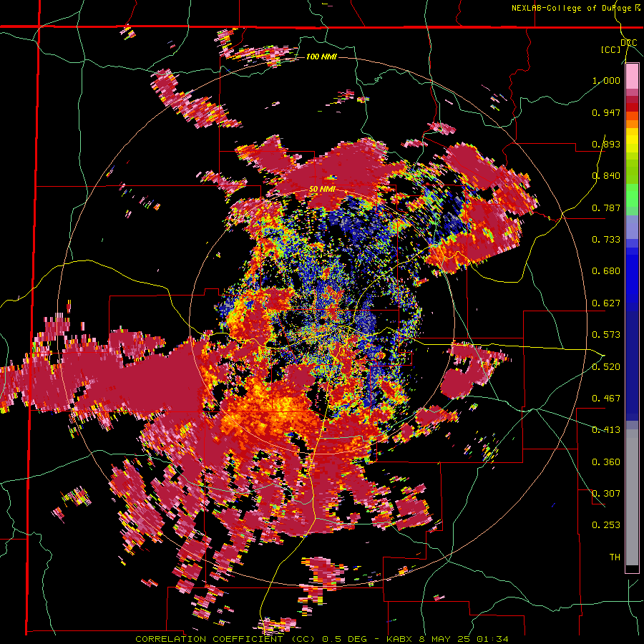The height and width of the screenshot is (644, 644).
Task: Click the KABX station identifier in caption
Action: coord(401,639)
